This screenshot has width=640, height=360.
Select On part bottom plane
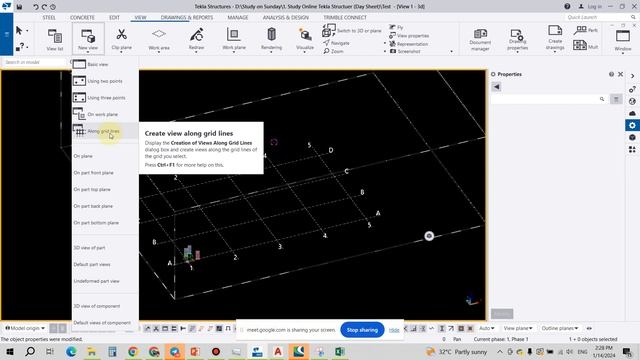105,223
